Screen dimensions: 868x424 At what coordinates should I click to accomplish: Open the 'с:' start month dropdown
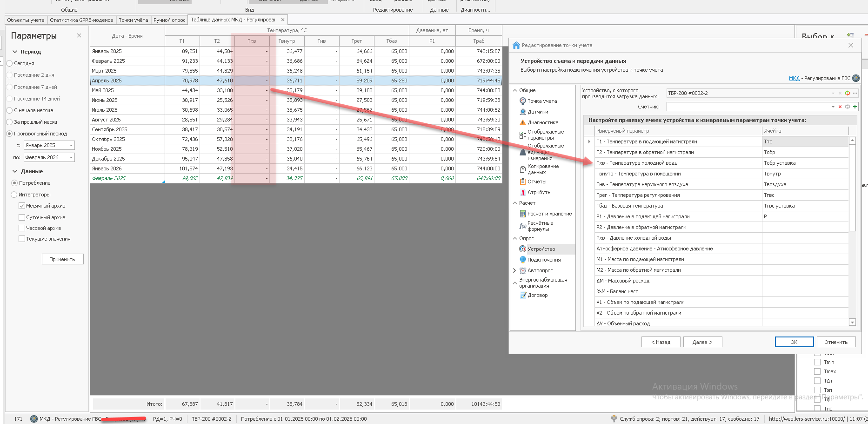tap(71, 145)
